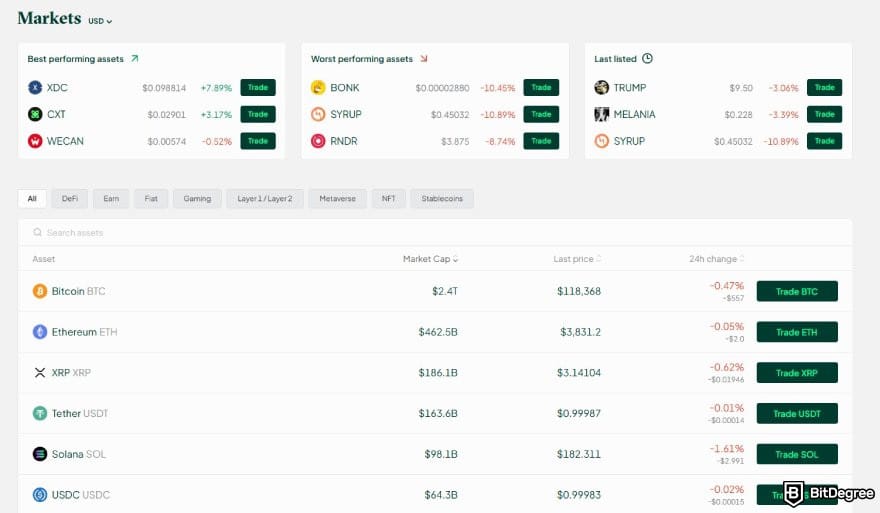Image resolution: width=880 pixels, height=513 pixels.
Task: Select the All filter tab
Action: click(x=32, y=199)
